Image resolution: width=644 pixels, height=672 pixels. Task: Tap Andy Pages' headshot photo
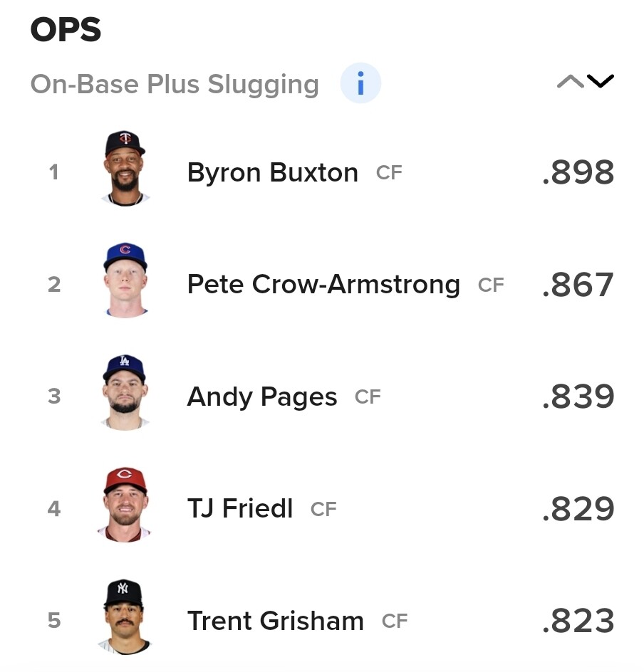[x=125, y=392]
